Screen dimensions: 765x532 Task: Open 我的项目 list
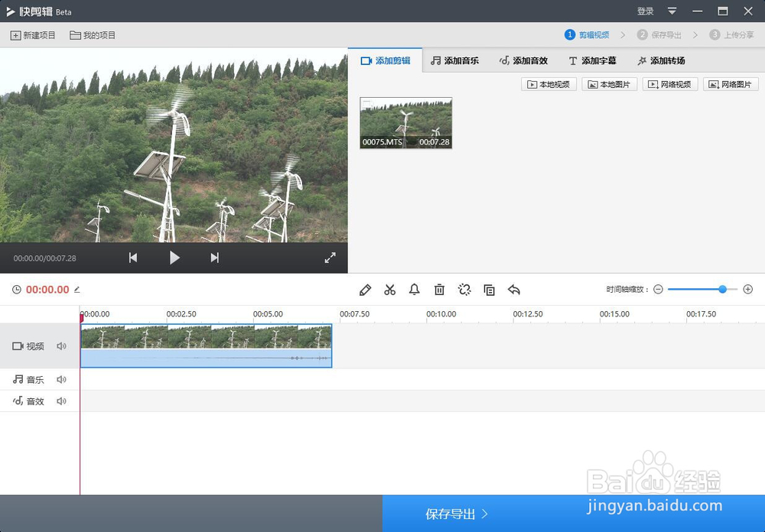click(93, 35)
